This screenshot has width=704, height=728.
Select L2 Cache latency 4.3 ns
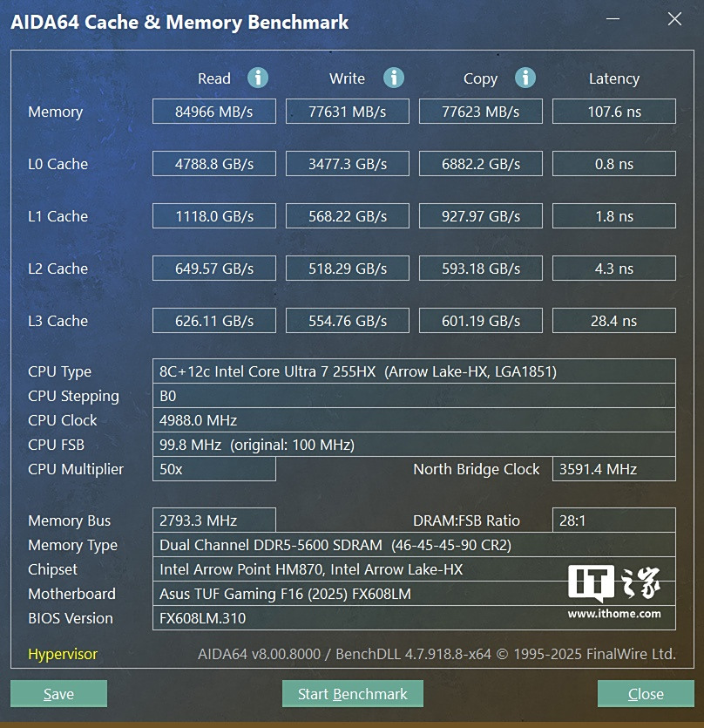pos(614,269)
